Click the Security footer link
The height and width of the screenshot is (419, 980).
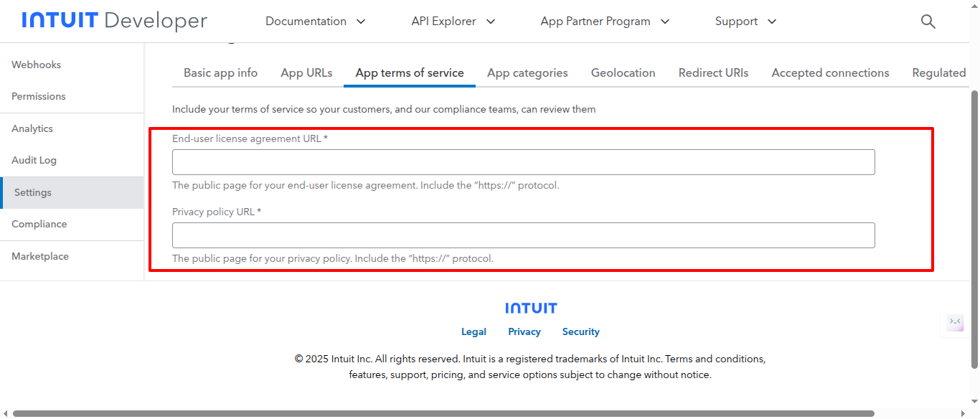tap(580, 331)
